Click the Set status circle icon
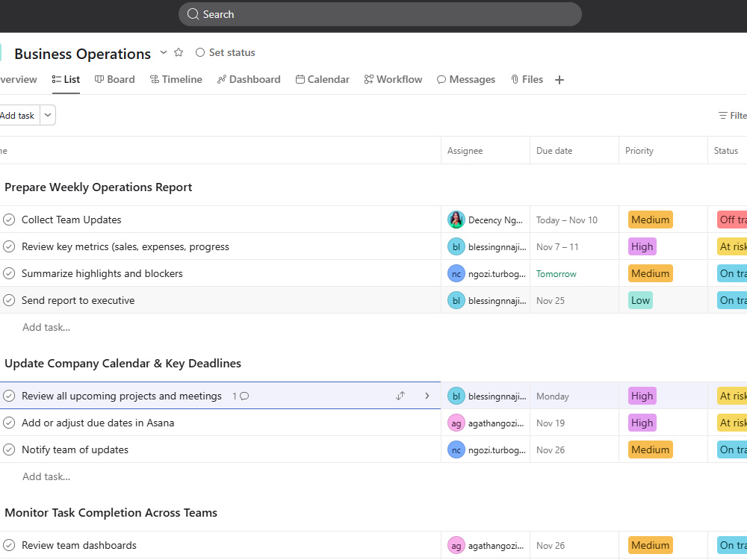Image resolution: width=747 pixels, height=560 pixels. [200, 52]
